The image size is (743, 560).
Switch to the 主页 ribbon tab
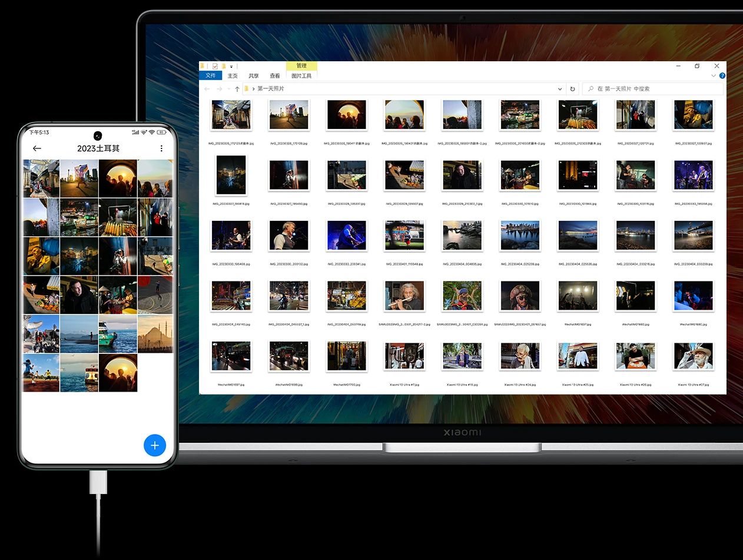233,75
